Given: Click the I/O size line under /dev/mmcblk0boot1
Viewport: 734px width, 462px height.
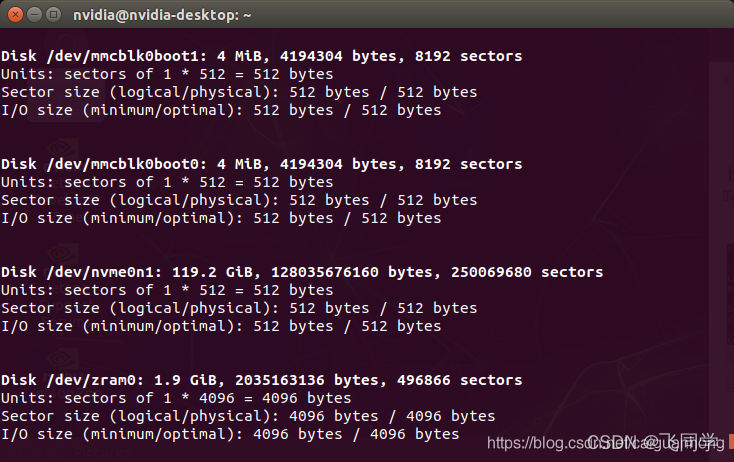Looking at the screenshot, I should [221, 110].
